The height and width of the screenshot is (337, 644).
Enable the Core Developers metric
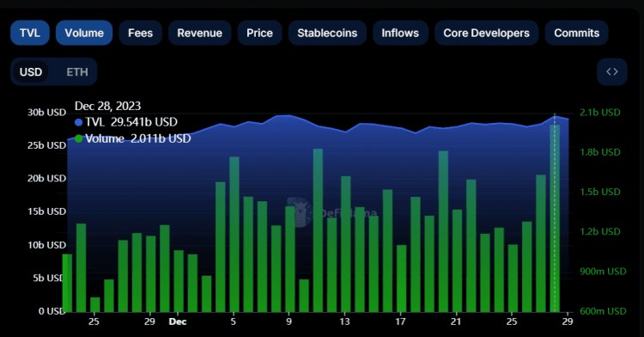click(486, 33)
